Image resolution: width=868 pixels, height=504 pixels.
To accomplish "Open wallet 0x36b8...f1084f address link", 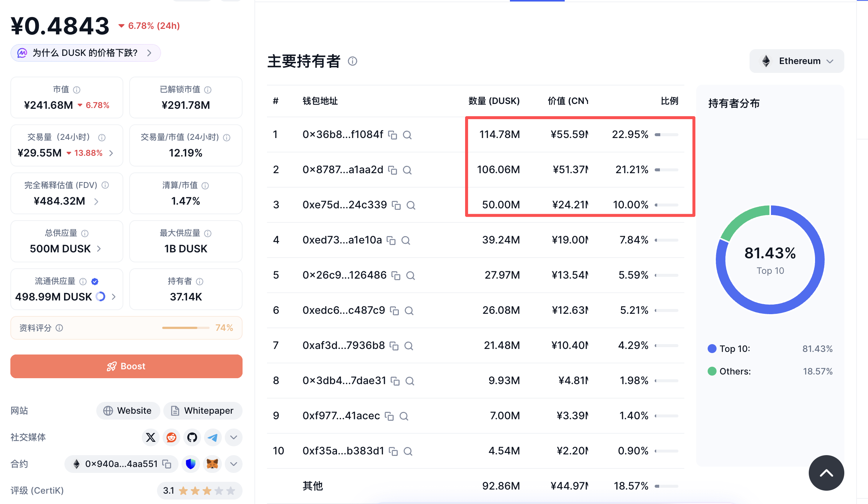I will click(343, 135).
